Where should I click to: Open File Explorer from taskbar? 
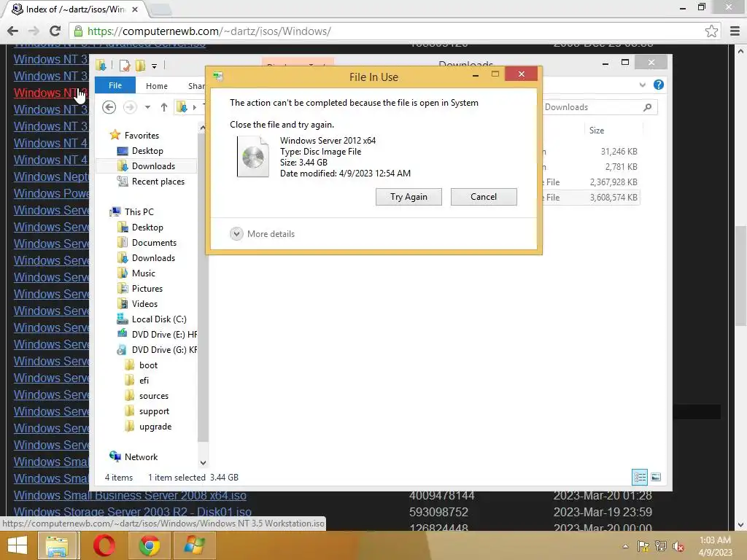click(57, 545)
